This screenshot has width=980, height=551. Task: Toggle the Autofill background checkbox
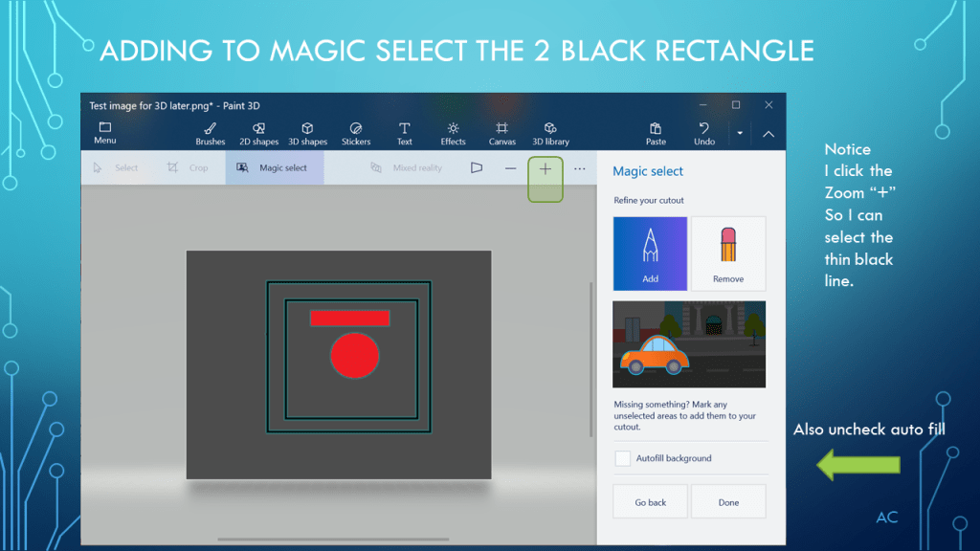(623, 458)
